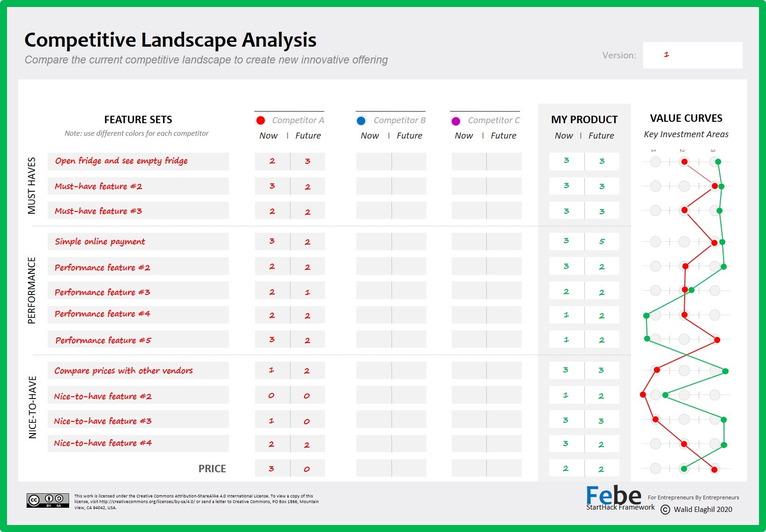Select the blue Competitor B color dot
The image size is (766, 532).
click(361, 121)
